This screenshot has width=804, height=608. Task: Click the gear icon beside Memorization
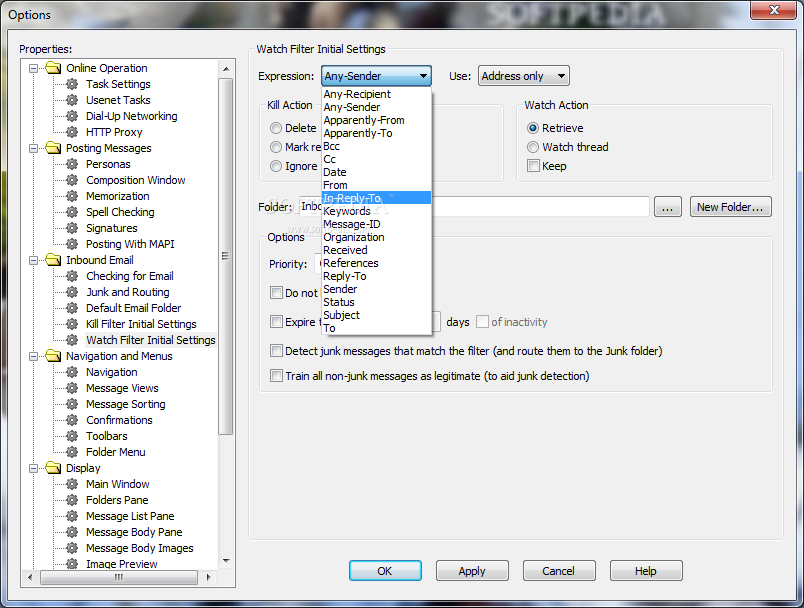[x=72, y=196]
